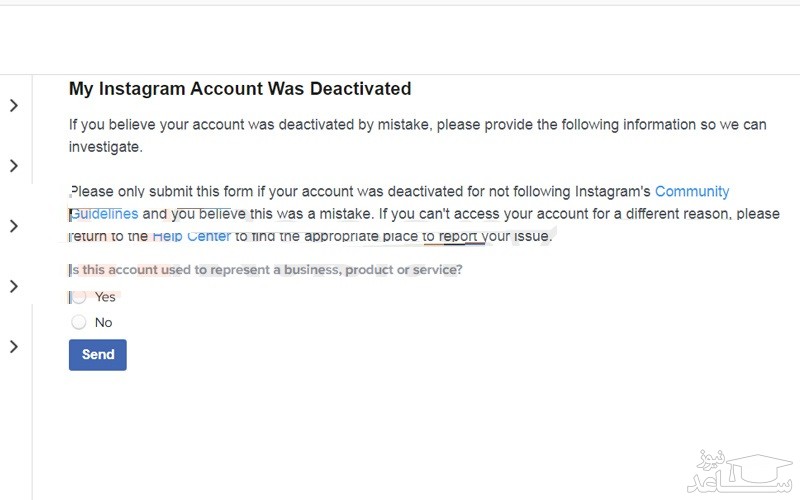The image size is (800, 500).
Task: Expand the sidebar chevron level with Send button
Action: tap(13, 346)
